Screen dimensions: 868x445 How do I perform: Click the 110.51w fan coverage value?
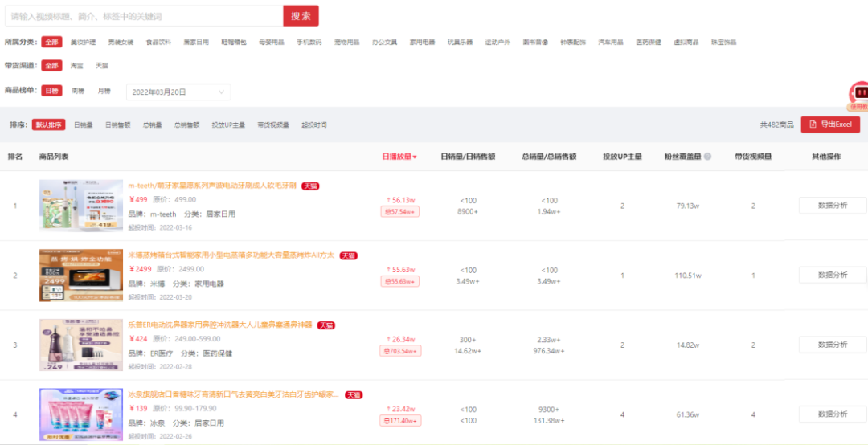coord(688,275)
